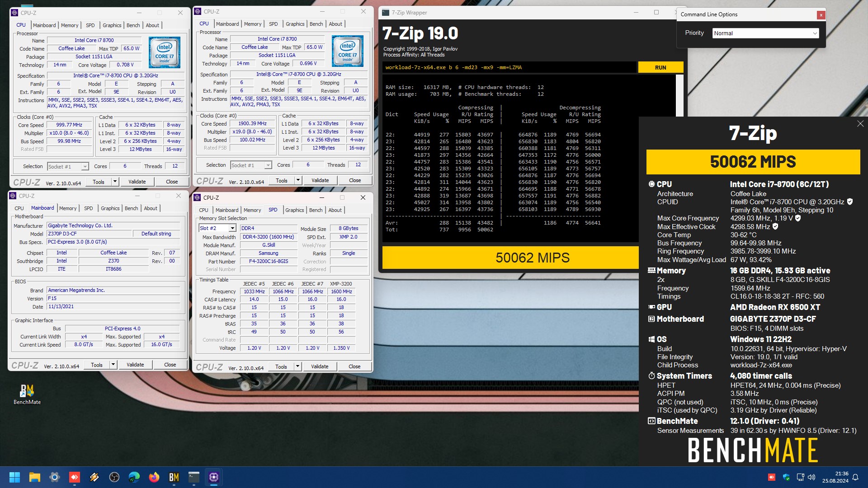Click the taskbar clock showing 21:36
Viewport: 868px width, 488px height.
coord(835,477)
